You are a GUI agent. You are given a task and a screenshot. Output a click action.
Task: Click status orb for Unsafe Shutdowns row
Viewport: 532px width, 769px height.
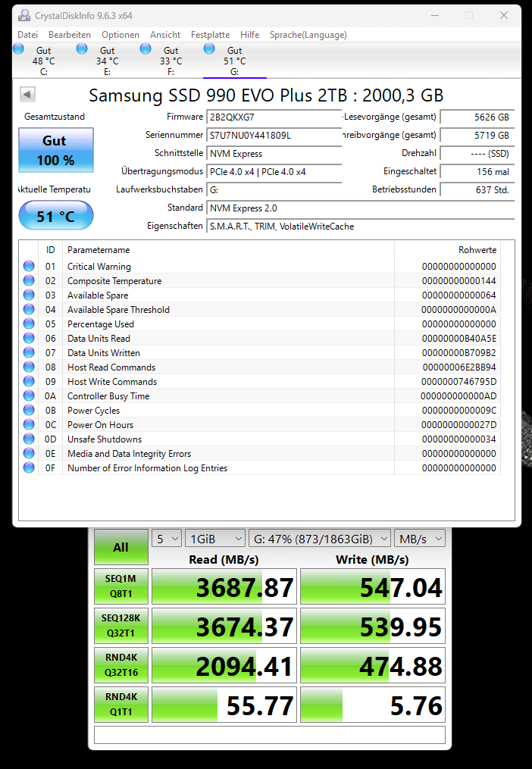[29, 439]
